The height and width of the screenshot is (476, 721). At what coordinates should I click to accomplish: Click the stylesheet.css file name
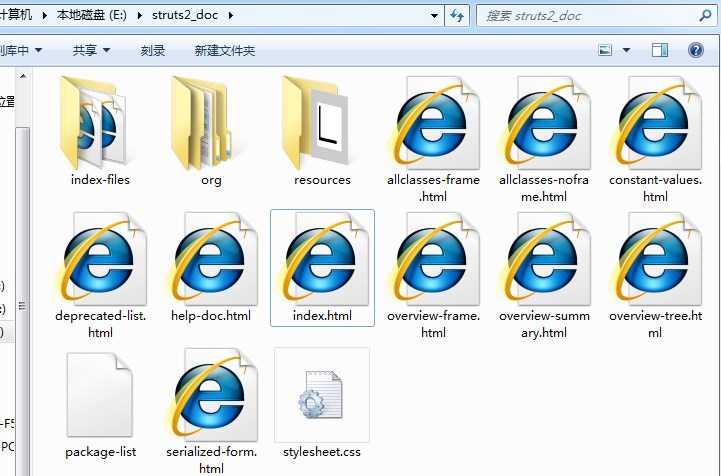click(x=322, y=452)
